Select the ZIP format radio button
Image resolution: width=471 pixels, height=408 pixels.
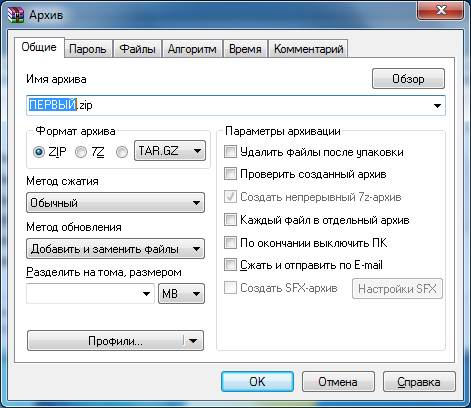[x=39, y=152]
